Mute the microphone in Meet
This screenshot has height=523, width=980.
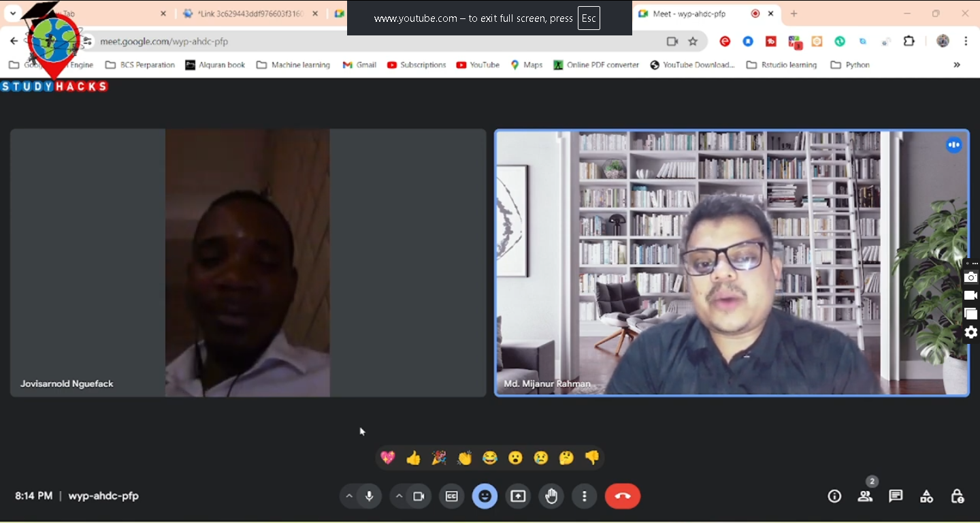coord(369,496)
